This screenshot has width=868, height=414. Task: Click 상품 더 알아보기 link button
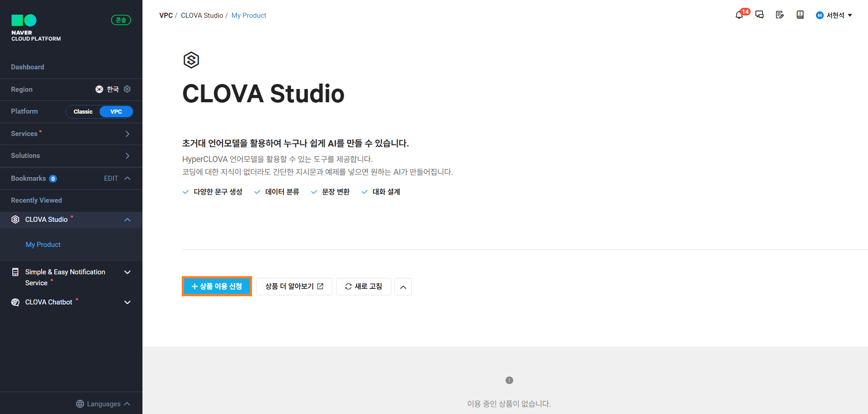tap(294, 287)
